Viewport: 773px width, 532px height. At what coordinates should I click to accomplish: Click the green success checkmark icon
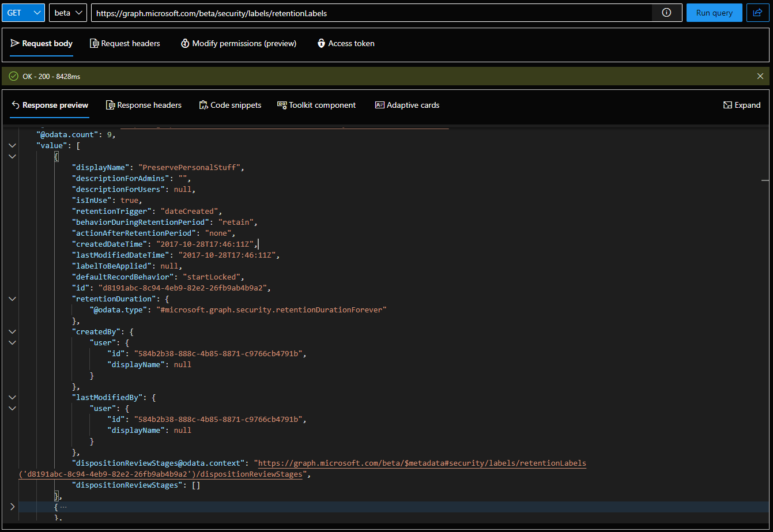pyautogui.click(x=14, y=76)
